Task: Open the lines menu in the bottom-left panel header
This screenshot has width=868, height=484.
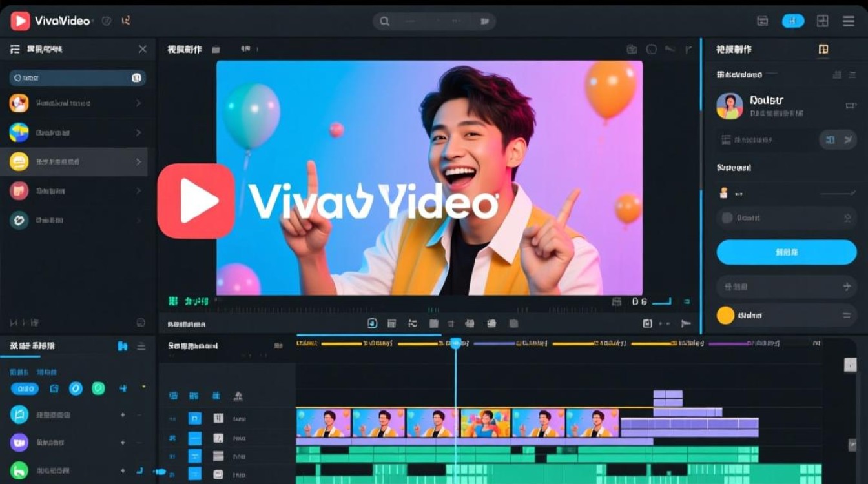Action: coord(141,346)
